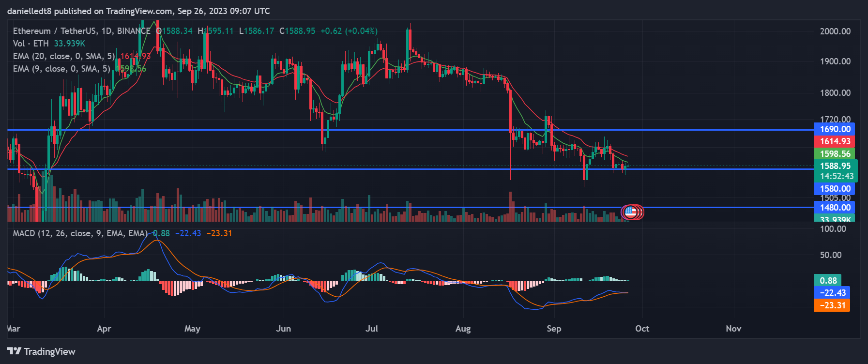The height and width of the screenshot is (364, 868).
Task: Click the 1480.00 horizontal line price label
Action: (835, 208)
